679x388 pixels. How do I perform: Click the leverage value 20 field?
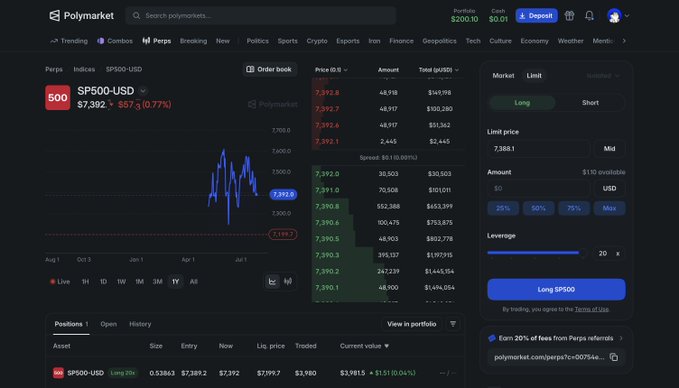602,253
